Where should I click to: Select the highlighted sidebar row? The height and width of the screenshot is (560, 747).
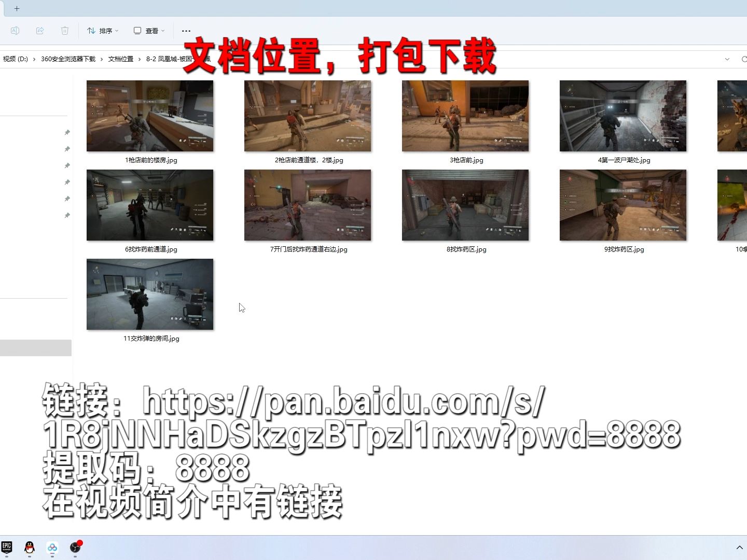pos(36,348)
